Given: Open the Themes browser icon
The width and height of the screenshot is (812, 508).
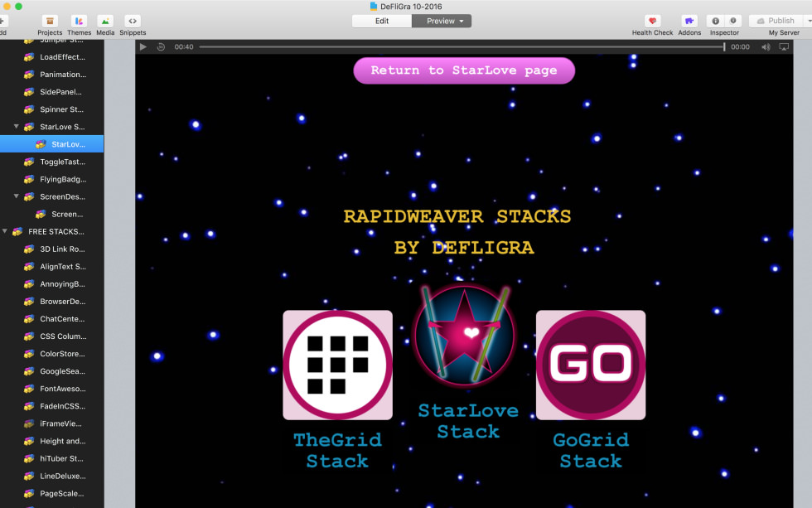Looking at the screenshot, I should coord(79,22).
